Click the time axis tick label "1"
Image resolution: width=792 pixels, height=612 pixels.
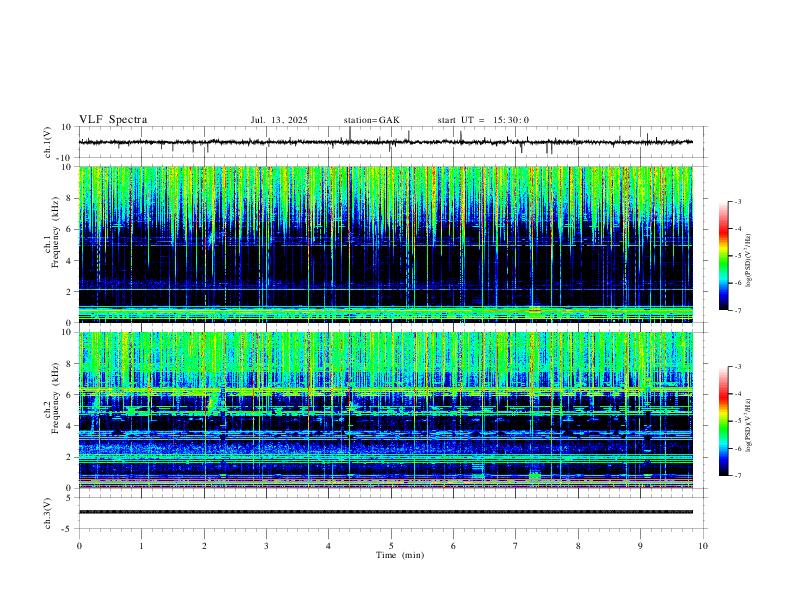tap(141, 546)
